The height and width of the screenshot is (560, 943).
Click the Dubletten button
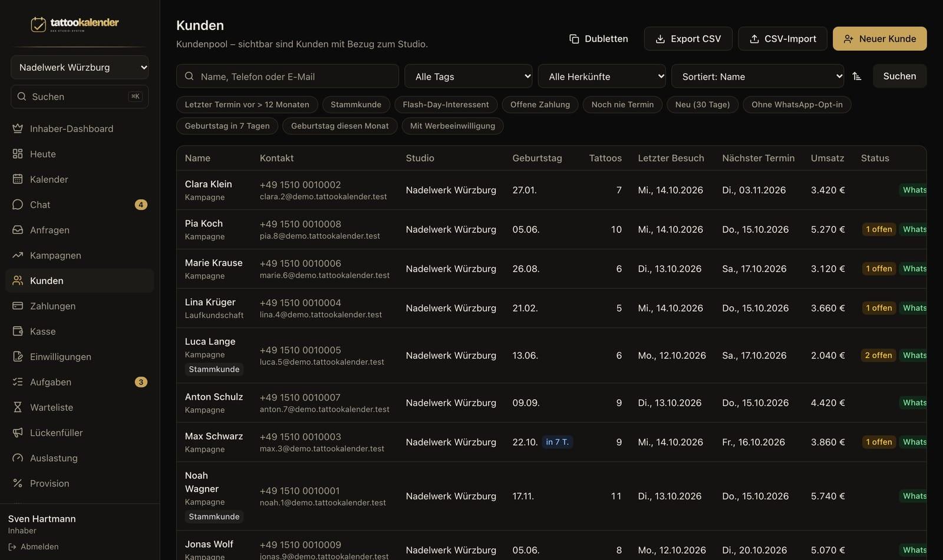(598, 38)
